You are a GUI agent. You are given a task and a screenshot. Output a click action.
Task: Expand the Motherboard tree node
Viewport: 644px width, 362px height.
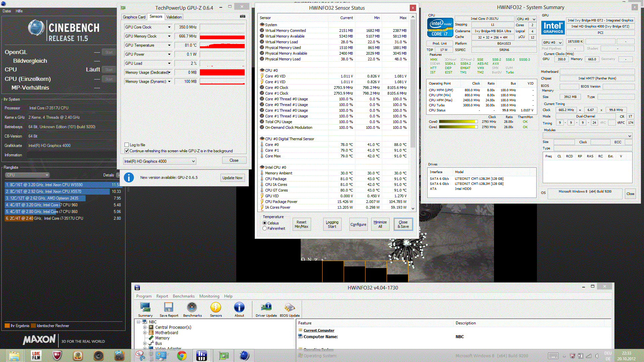[x=145, y=333]
